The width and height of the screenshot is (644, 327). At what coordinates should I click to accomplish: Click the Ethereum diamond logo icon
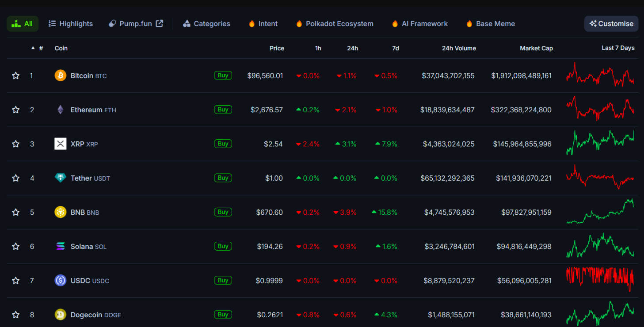pyautogui.click(x=60, y=110)
